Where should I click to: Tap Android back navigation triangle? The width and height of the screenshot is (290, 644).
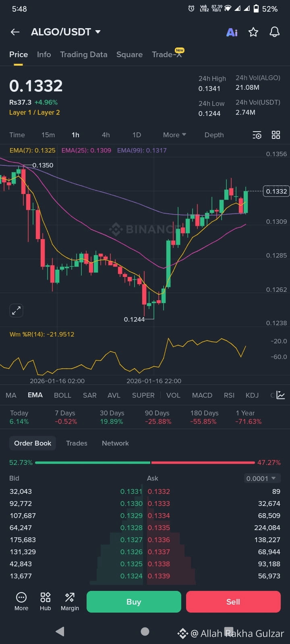tap(60, 631)
